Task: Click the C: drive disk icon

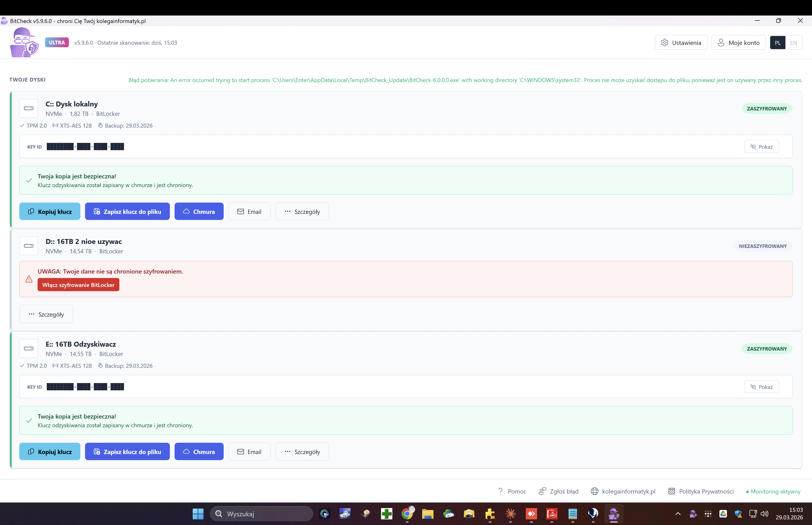Action: (x=29, y=108)
